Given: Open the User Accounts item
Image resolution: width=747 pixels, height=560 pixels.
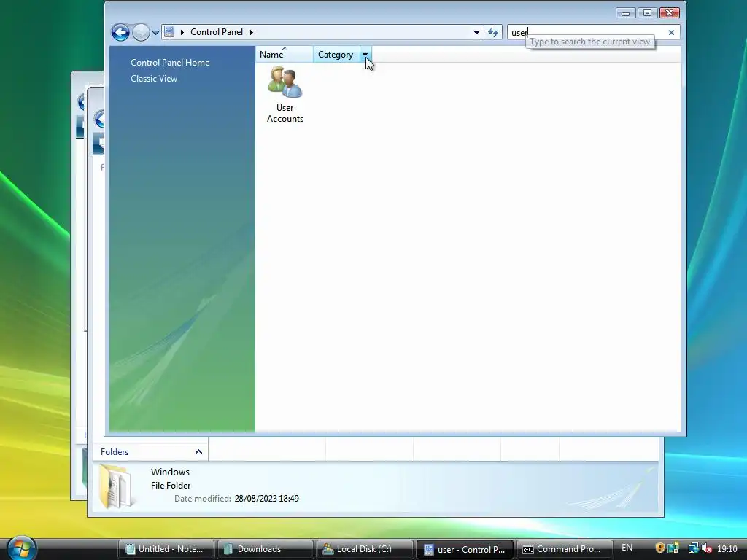Looking at the screenshot, I should pos(285,96).
